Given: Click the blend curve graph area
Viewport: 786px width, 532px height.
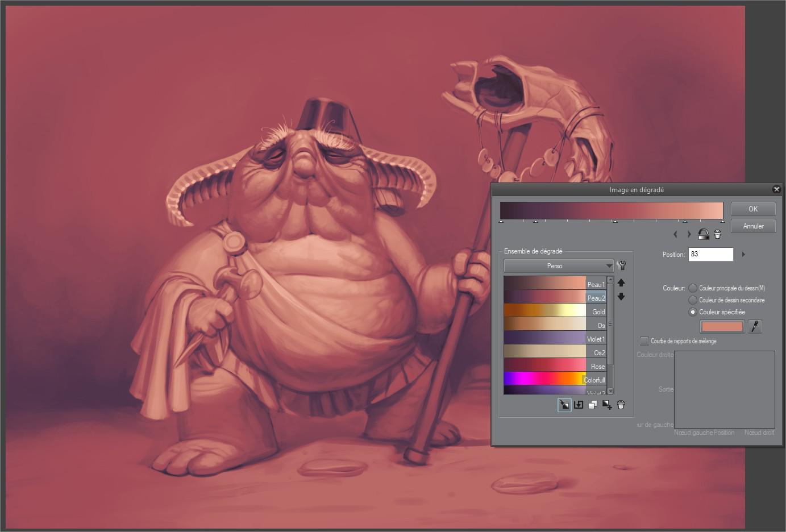Looking at the screenshot, I should pyautogui.click(x=725, y=389).
